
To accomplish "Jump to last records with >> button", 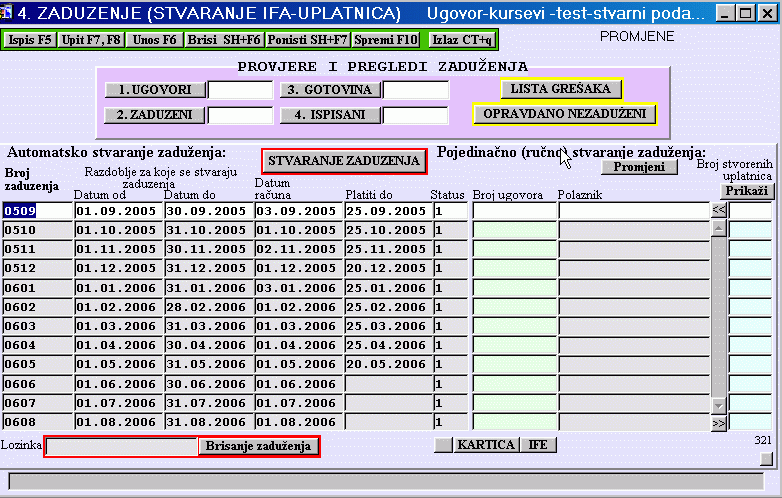I will click(719, 424).
